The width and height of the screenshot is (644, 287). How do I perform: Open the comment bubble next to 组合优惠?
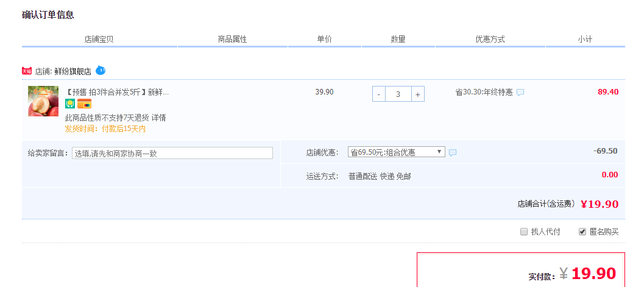[453, 153]
